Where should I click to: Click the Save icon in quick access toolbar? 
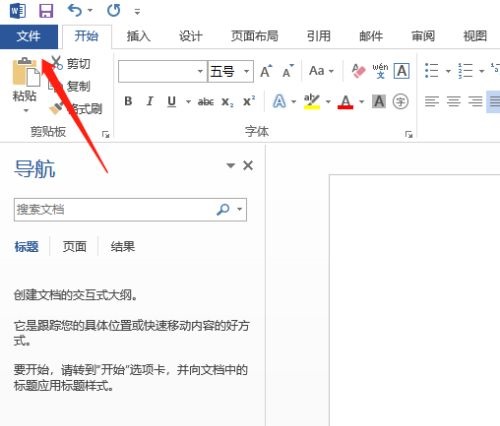pyautogui.click(x=46, y=11)
